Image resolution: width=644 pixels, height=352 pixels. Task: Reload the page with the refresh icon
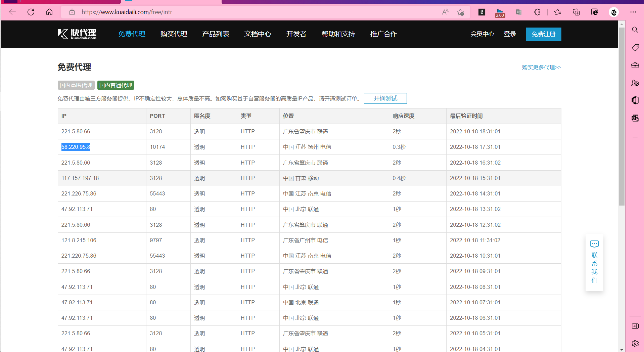click(x=31, y=12)
